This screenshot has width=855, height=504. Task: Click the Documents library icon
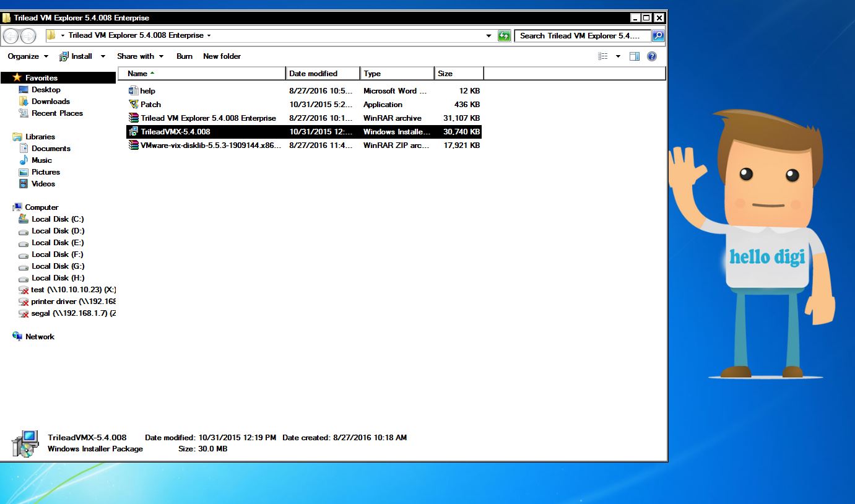tap(24, 149)
